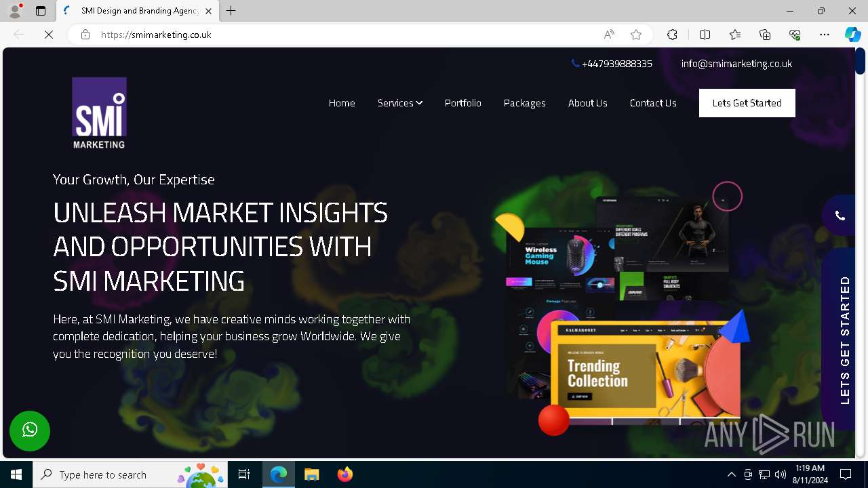Screen dimensions: 868x488
Task: Email info@smimarketing.co.uk link
Action: pos(736,64)
